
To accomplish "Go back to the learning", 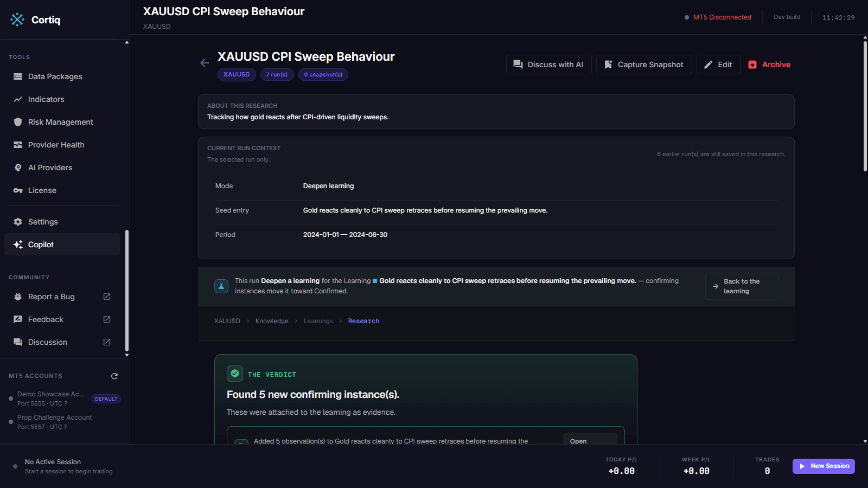I will tap(742, 286).
